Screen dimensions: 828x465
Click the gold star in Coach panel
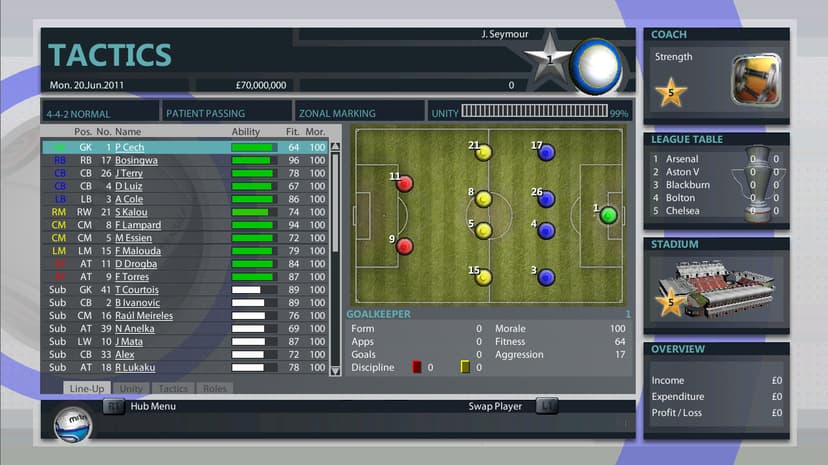point(671,92)
